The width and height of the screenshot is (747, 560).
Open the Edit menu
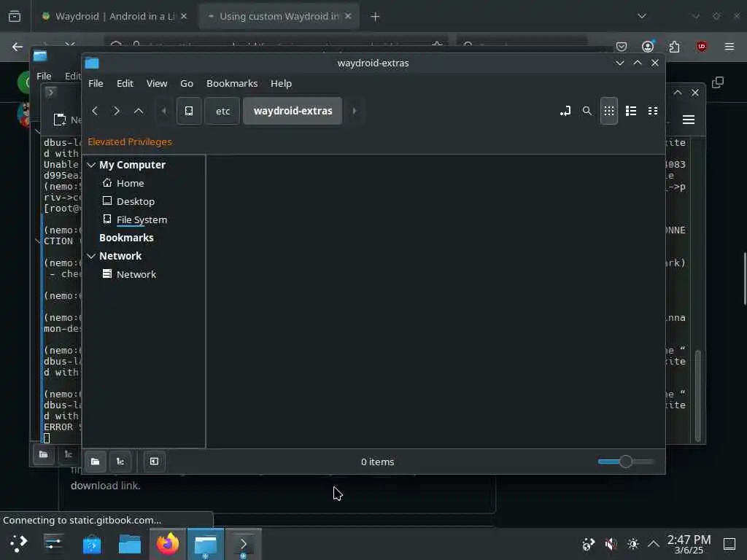(x=125, y=83)
